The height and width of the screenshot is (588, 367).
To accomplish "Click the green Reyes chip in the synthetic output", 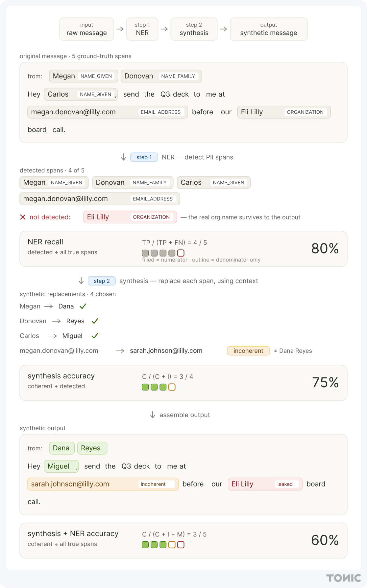I will point(92,448).
